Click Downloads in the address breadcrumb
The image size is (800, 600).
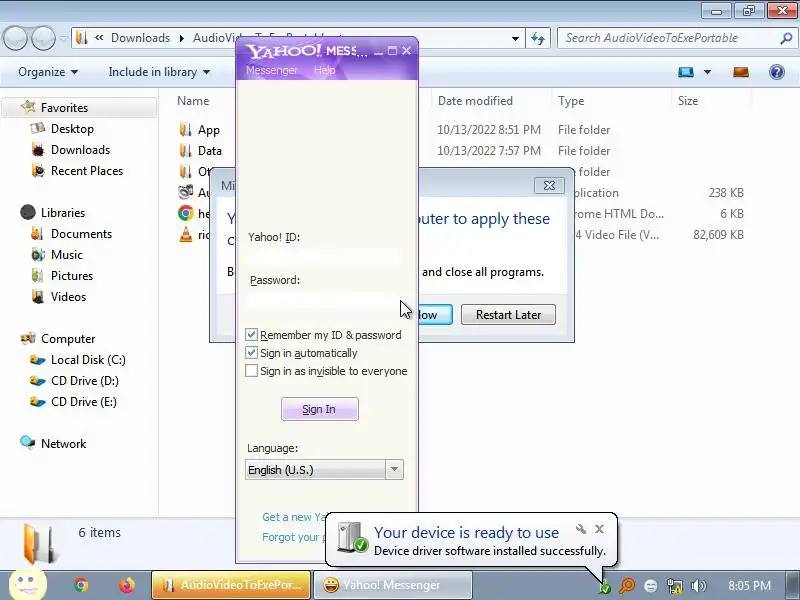coord(140,38)
